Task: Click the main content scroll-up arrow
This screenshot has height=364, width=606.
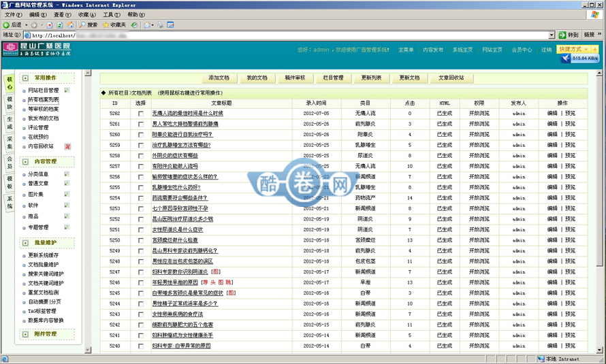Action: [x=599, y=73]
